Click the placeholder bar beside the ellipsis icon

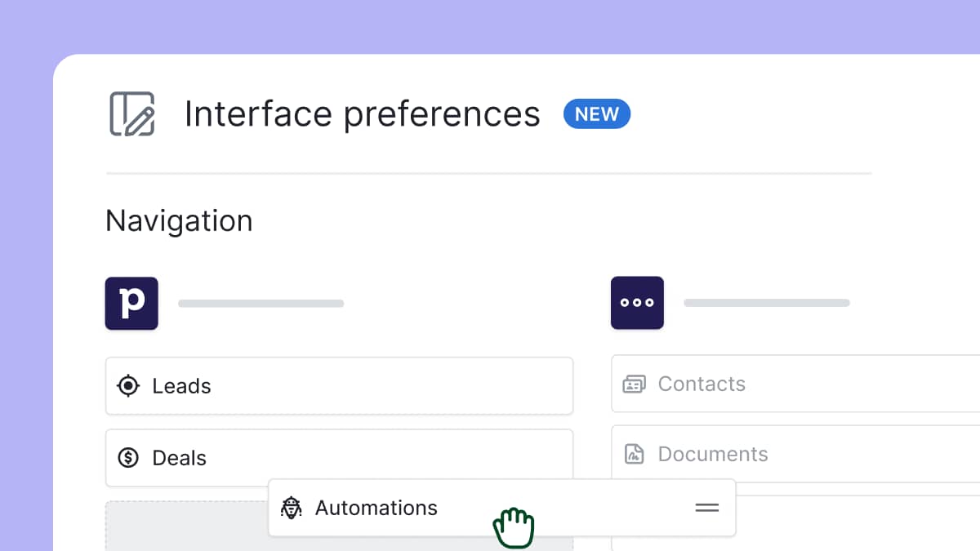pos(766,302)
